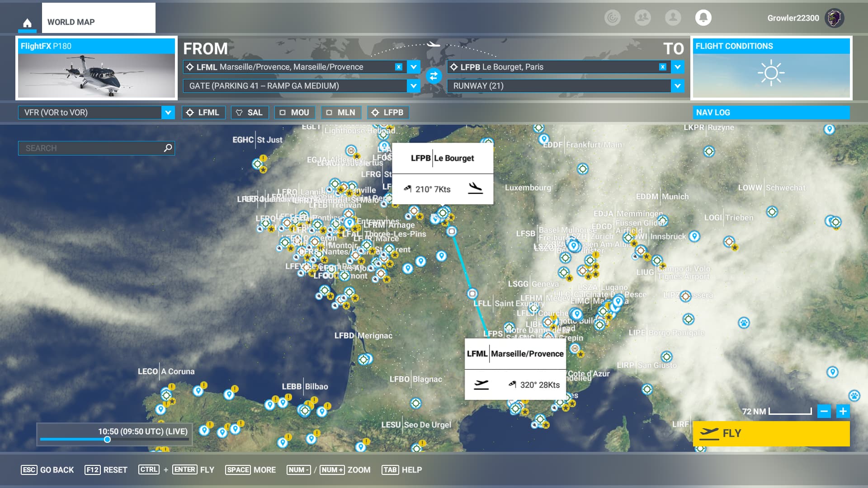Click the LFBD Merignac airport label
This screenshot has height=488, width=868.
(363, 336)
